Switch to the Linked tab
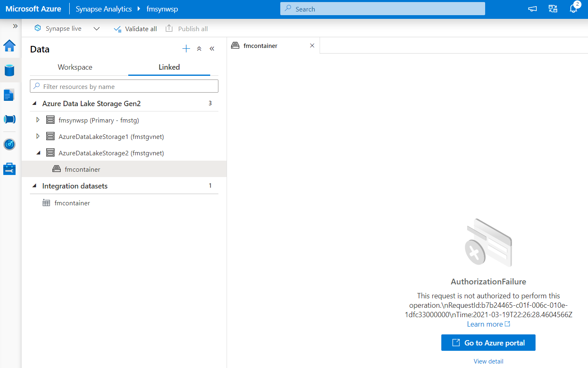588x368 pixels. point(169,67)
